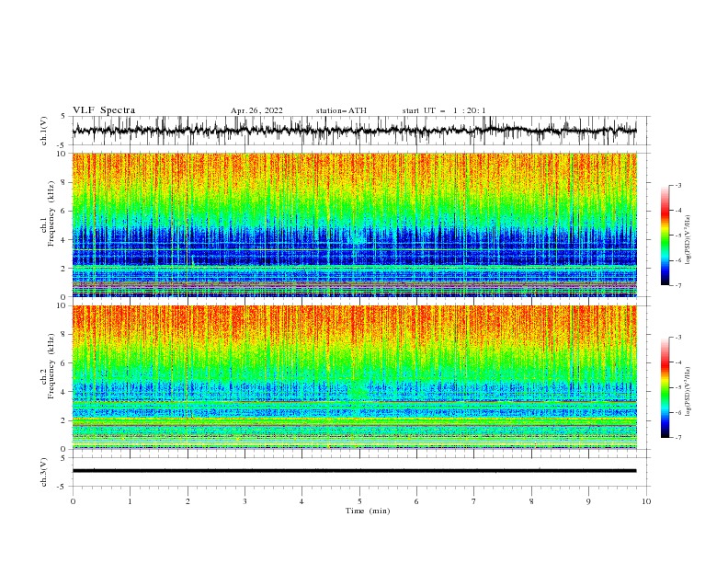The height and width of the screenshot is (563, 728).
Task: Click the thick black ch.3 voltage trace
Action: (x=354, y=471)
